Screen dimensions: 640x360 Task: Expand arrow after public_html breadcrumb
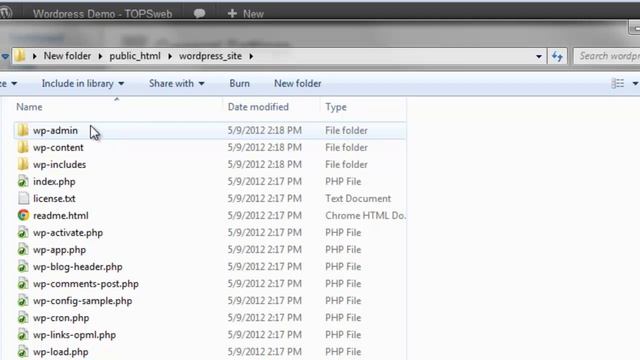170,56
